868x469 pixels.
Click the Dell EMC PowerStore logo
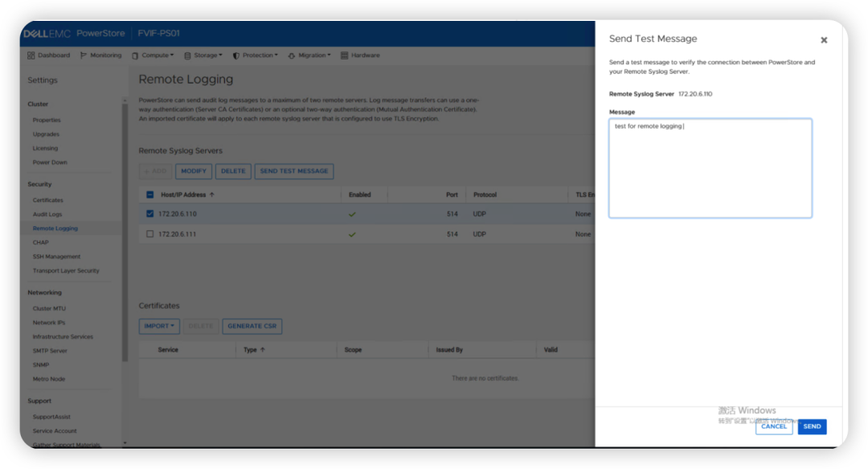[x=74, y=33]
